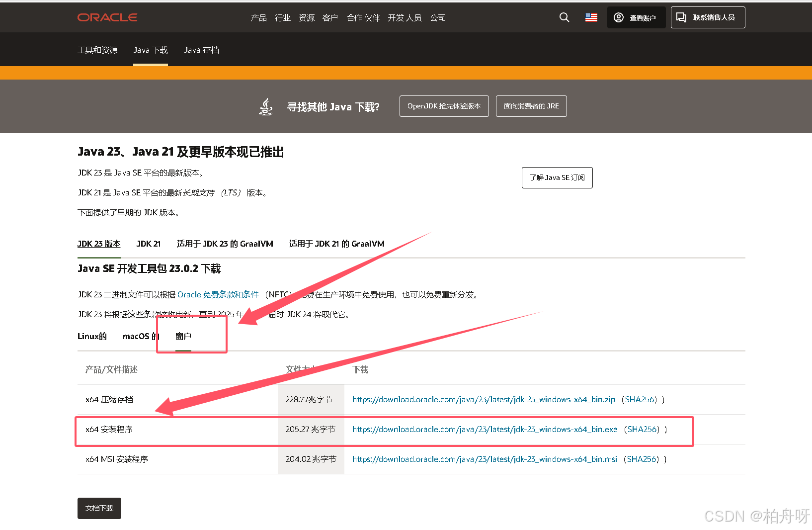This screenshot has width=812, height=530.
Task: Click the 面向消费者的 JRE button
Action: (531, 106)
